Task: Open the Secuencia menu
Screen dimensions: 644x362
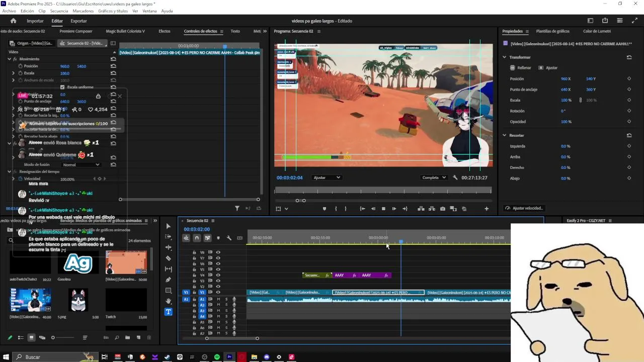Action: click(x=59, y=11)
